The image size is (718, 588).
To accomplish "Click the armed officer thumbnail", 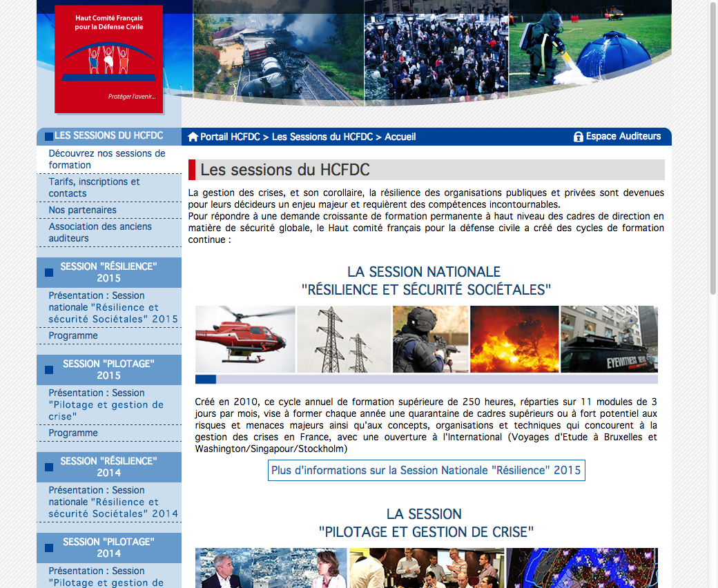I will click(430, 339).
